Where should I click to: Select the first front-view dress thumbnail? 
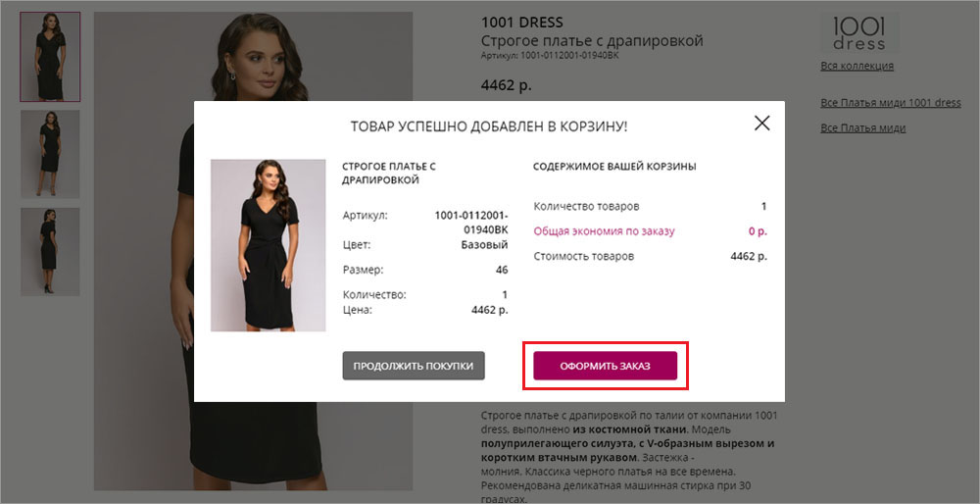[50, 56]
